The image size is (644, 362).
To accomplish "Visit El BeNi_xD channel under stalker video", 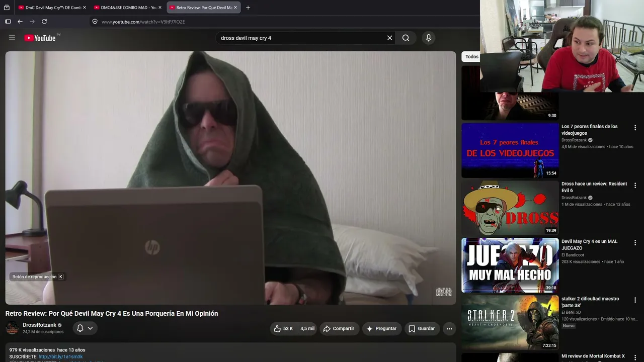I will pyautogui.click(x=571, y=312).
